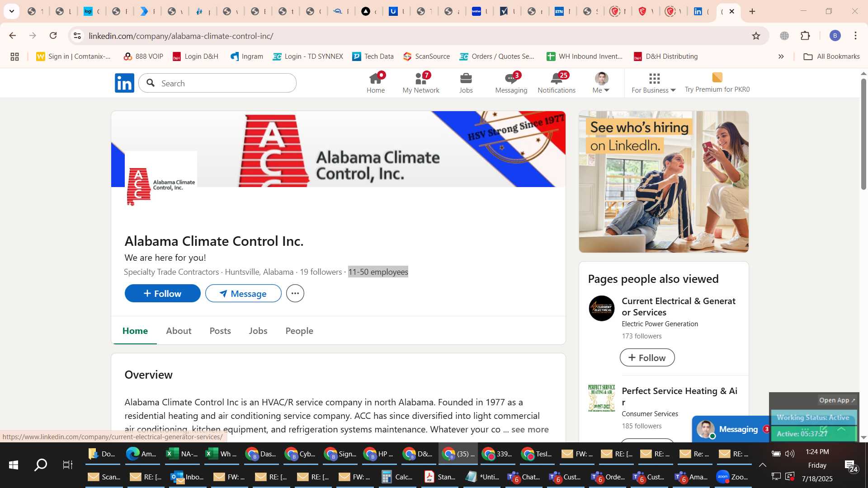This screenshot has width=868, height=488.
Task: Open the Chrome extensions puzzle icon
Action: [x=805, y=36]
